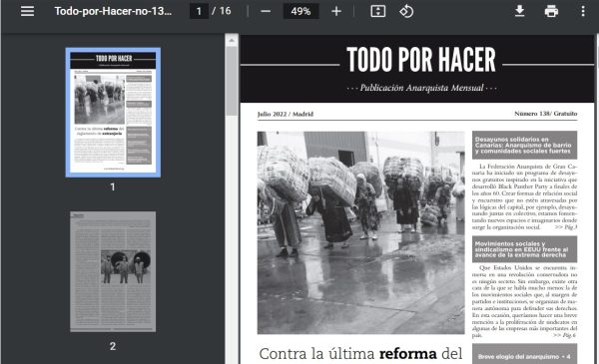Click the fit to page icon
The width and height of the screenshot is (599, 364).
[377, 11]
